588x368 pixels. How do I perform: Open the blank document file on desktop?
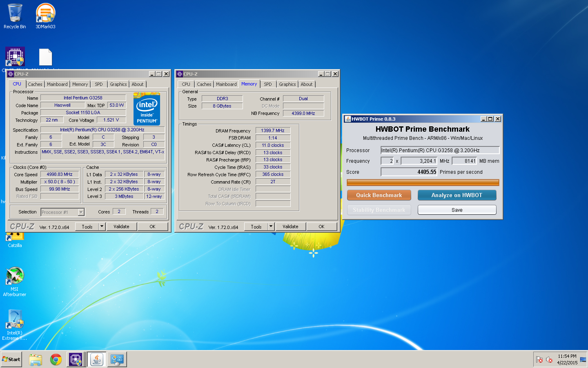[45, 57]
